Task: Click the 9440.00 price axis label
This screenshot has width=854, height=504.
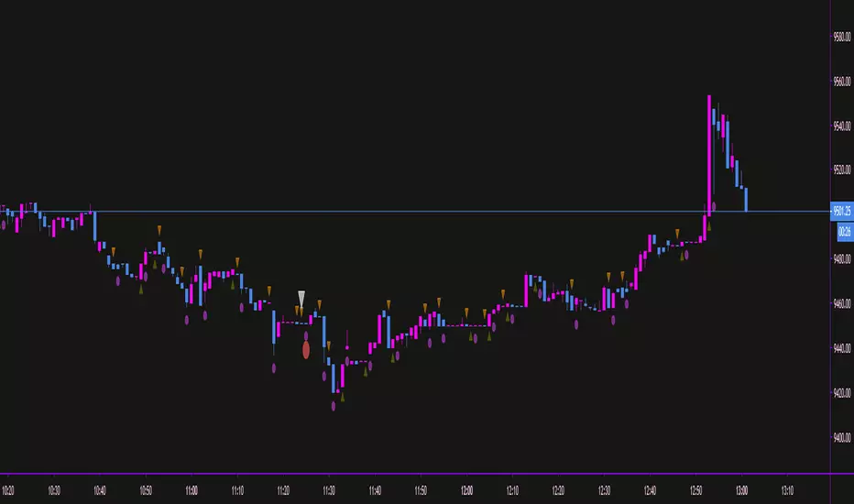Action: (x=841, y=347)
